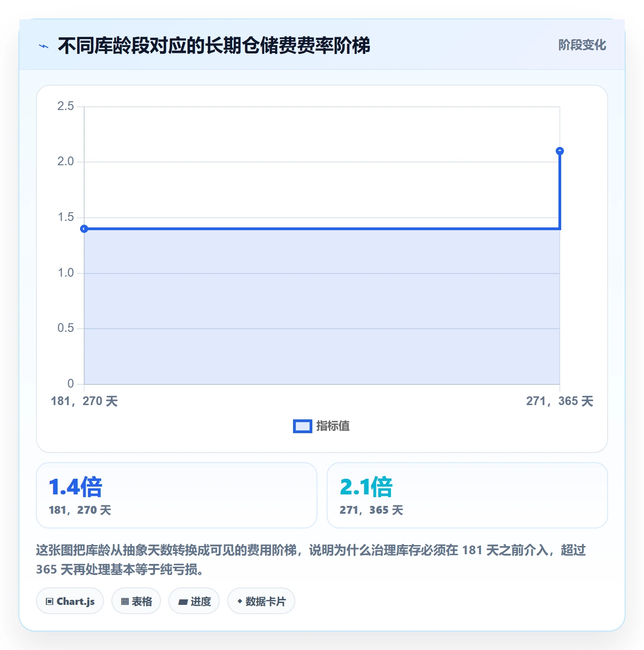Click the 数据卡片 tag chip

[x=261, y=601]
